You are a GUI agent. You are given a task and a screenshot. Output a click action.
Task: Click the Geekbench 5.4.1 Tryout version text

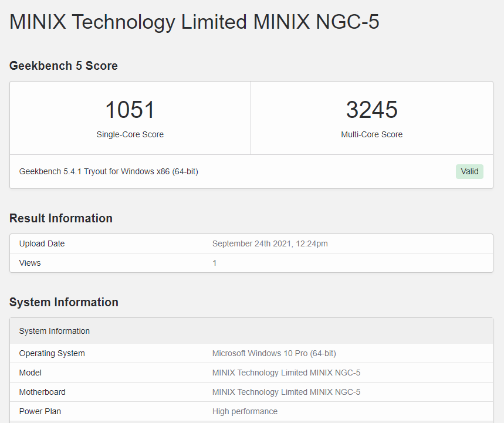coord(109,172)
